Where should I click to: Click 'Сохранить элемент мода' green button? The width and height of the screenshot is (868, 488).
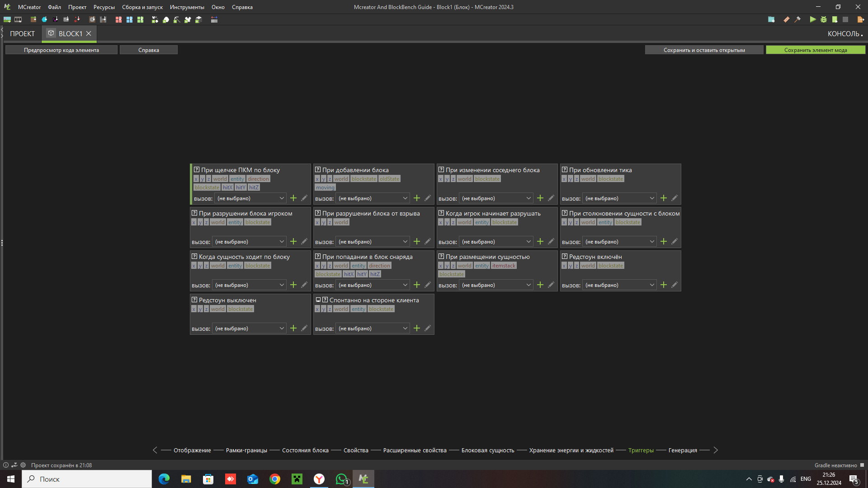[815, 50]
